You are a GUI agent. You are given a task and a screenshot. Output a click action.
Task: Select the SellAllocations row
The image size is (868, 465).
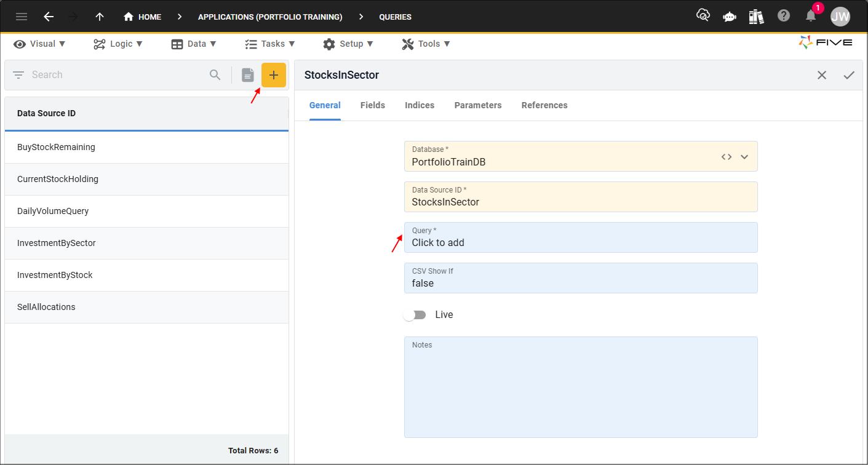coord(146,307)
